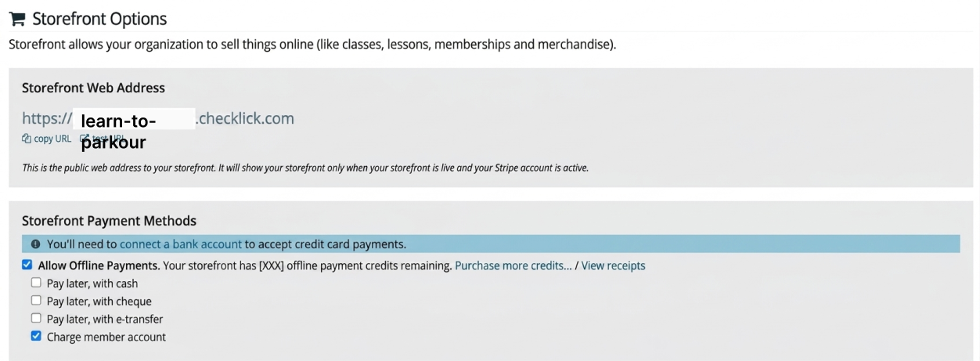Click the https:// portion of storefront address
The width and height of the screenshot is (980, 361).
pyautogui.click(x=47, y=119)
